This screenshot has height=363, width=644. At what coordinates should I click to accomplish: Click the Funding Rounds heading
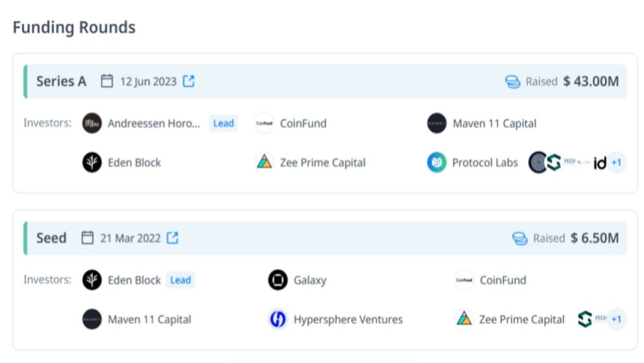click(74, 27)
